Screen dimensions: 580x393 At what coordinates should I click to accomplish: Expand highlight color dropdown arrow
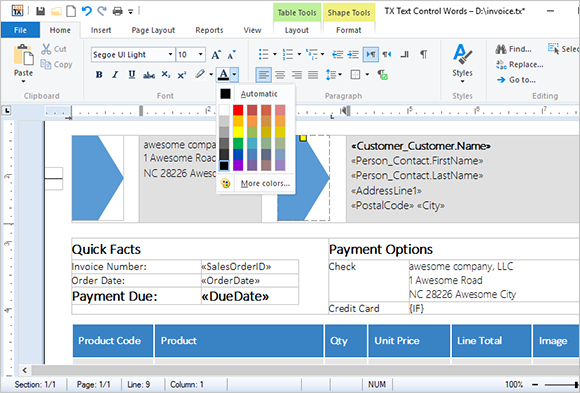point(211,75)
